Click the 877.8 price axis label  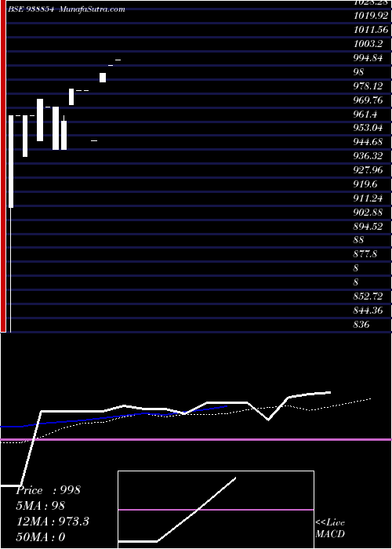(366, 254)
